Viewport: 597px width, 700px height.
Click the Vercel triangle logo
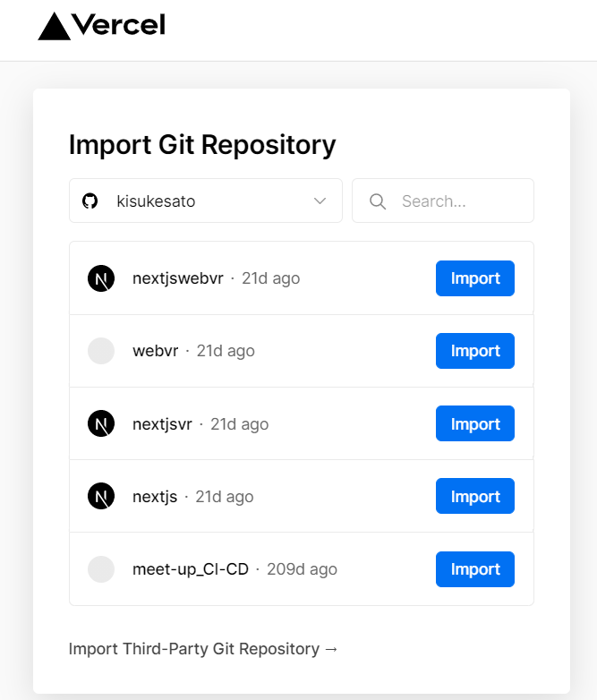click(x=54, y=26)
